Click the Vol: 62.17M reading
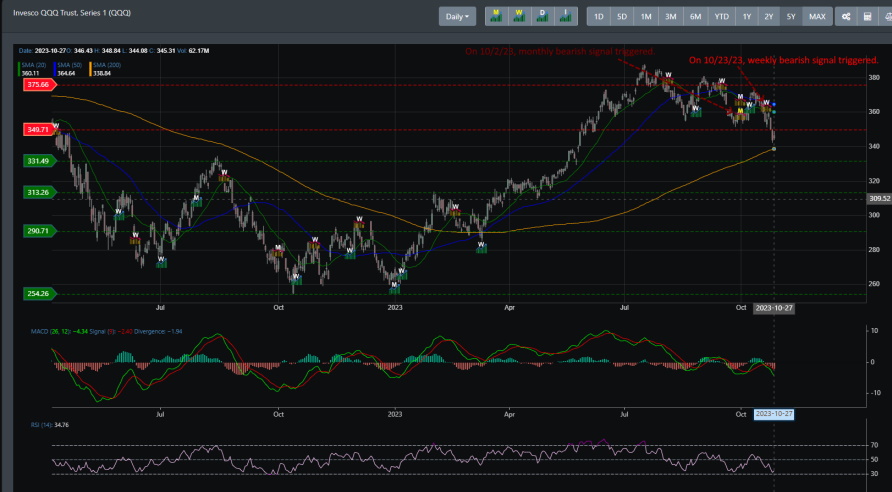The image size is (892, 492). click(x=195, y=51)
